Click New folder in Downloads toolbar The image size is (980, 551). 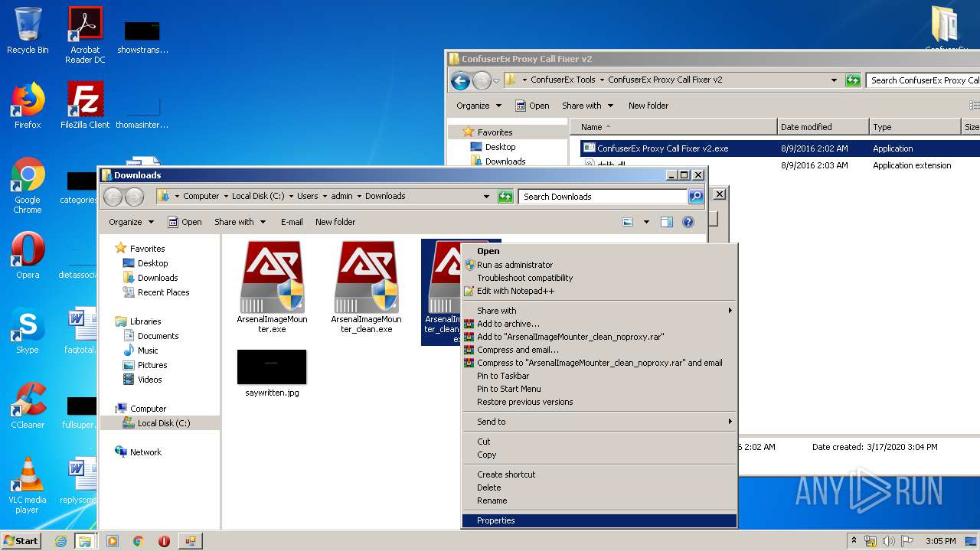[335, 222]
